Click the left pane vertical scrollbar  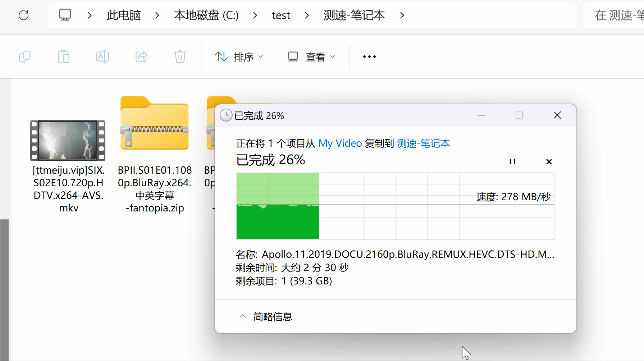point(4,290)
